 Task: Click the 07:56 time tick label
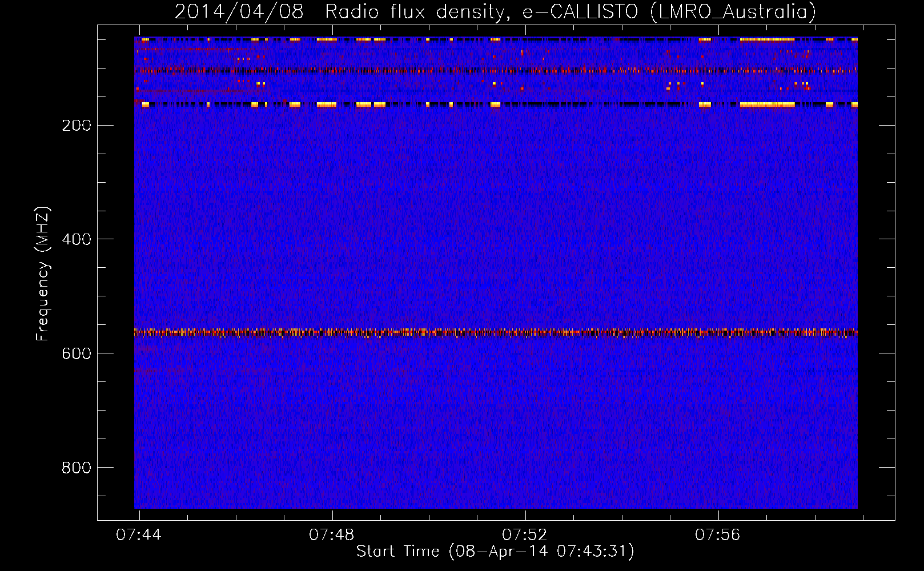(x=718, y=534)
